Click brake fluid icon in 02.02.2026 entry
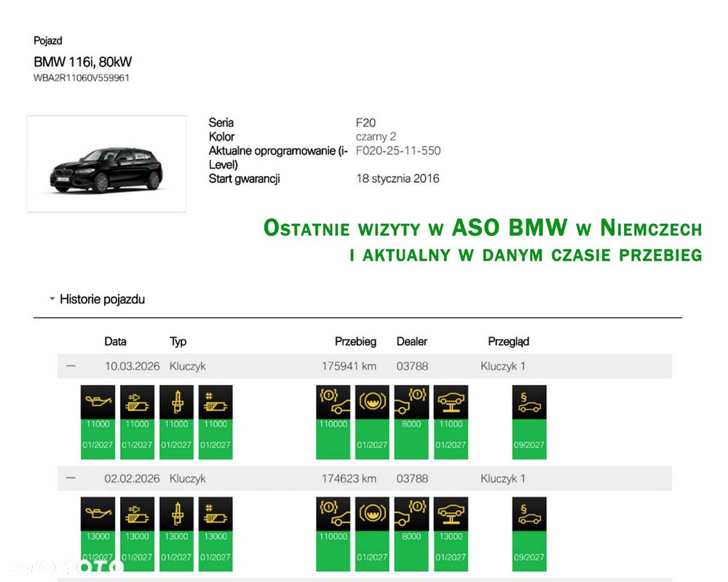Image resolution: width=728 pixels, height=582 pixels. [372, 514]
